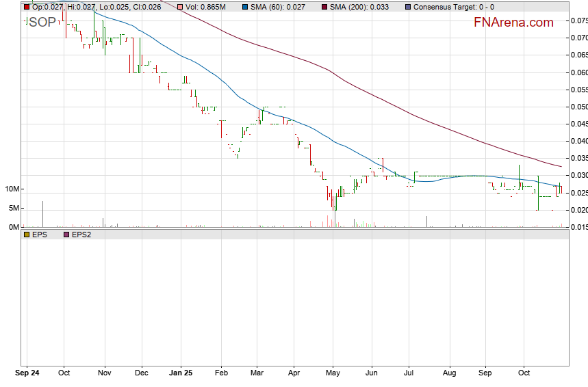Click the ISOP ticker symbol label
Screen dimensions: 588x387
point(40,22)
